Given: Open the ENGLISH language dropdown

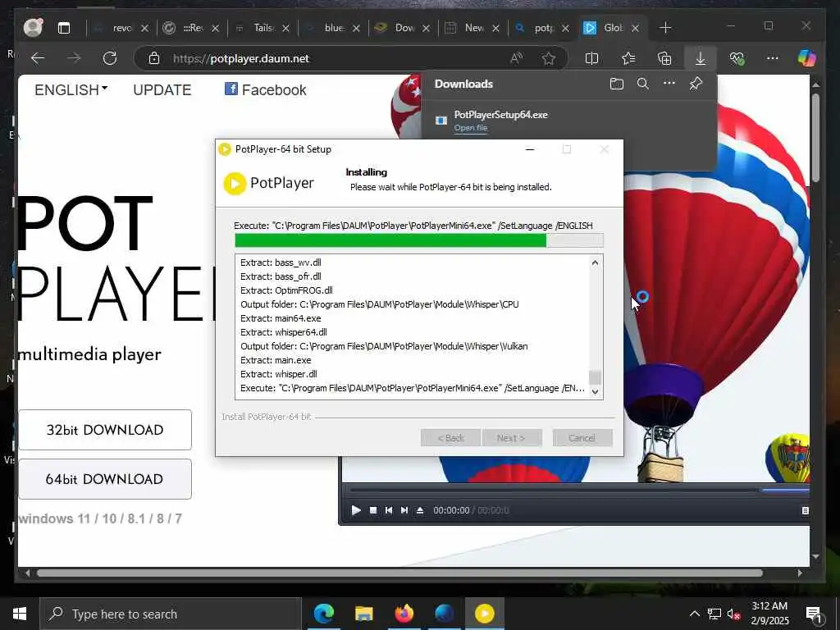Looking at the screenshot, I should 71,89.
